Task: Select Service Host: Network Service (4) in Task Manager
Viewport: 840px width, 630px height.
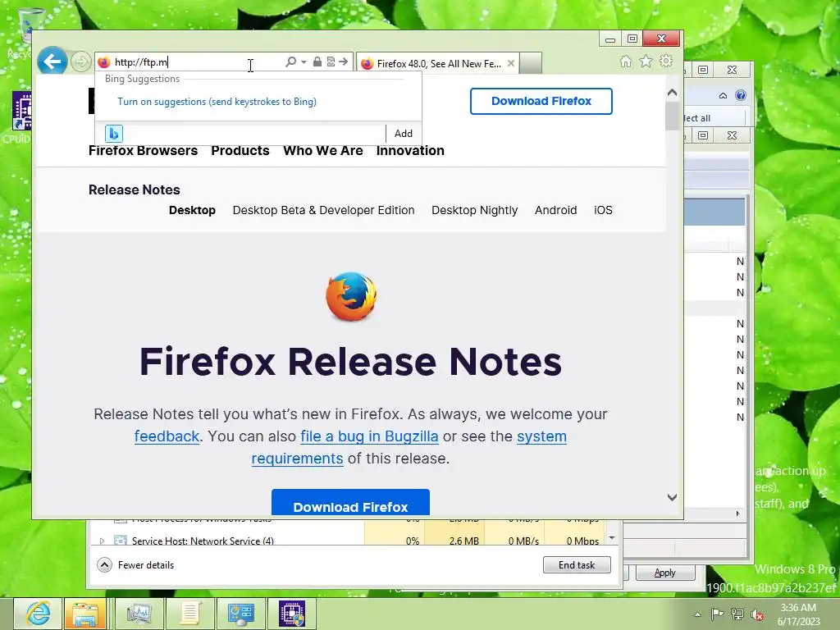Action: click(203, 541)
